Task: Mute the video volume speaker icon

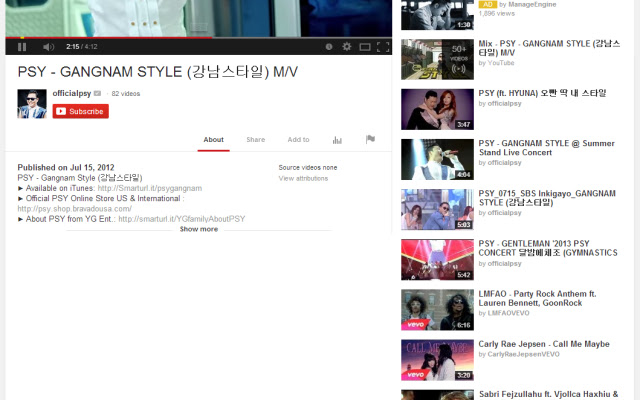Action: 48,47
